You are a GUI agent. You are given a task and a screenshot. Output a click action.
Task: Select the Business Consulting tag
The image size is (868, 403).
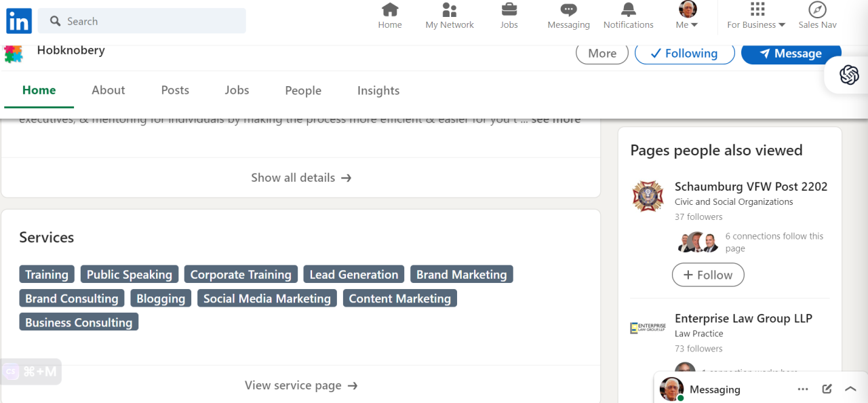click(79, 322)
